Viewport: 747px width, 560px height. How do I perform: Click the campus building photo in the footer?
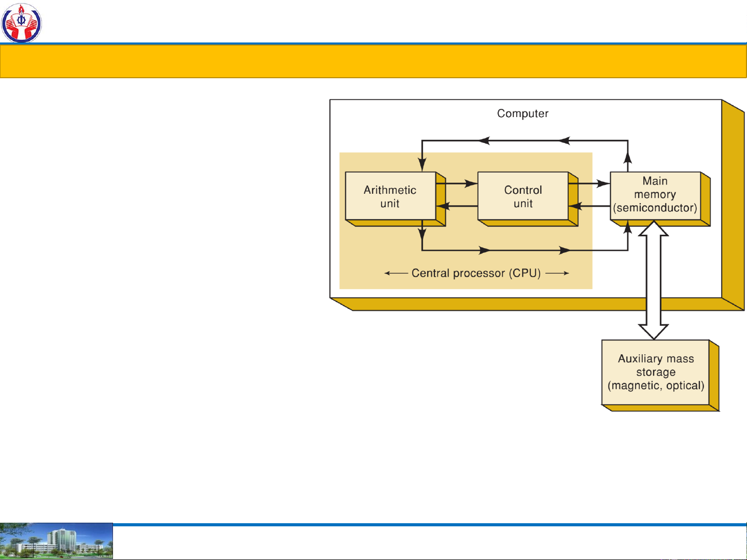[57, 541]
